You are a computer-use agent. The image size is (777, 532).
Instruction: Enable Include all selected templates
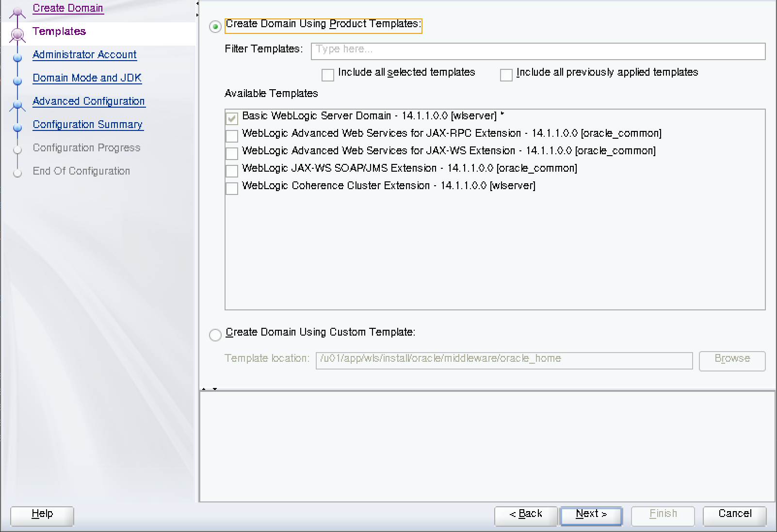click(328, 75)
